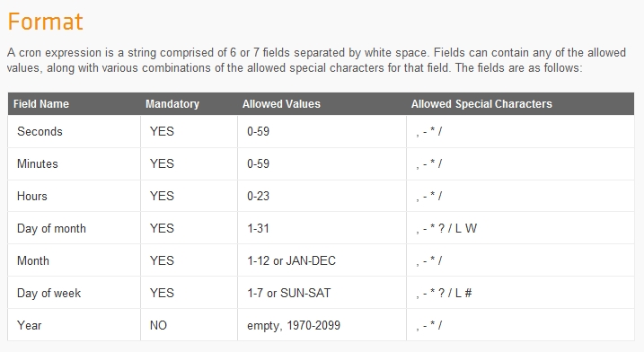
Task: Click special characters ending in L #
Action: [x=444, y=293]
